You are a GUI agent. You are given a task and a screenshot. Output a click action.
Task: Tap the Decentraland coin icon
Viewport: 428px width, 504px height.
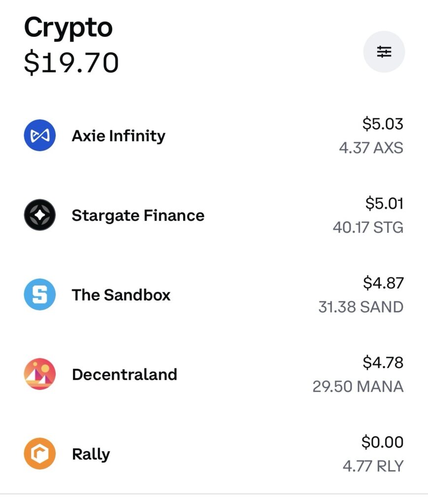coord(40,374)
